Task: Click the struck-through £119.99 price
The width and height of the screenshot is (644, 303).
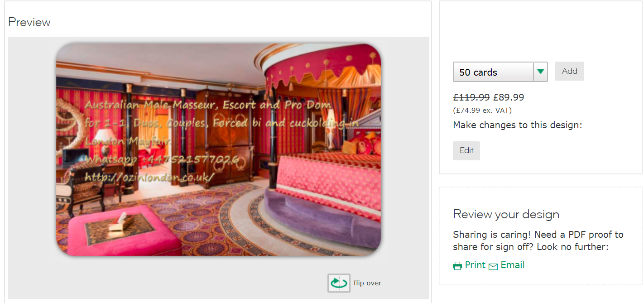Action: click(471, 97)
